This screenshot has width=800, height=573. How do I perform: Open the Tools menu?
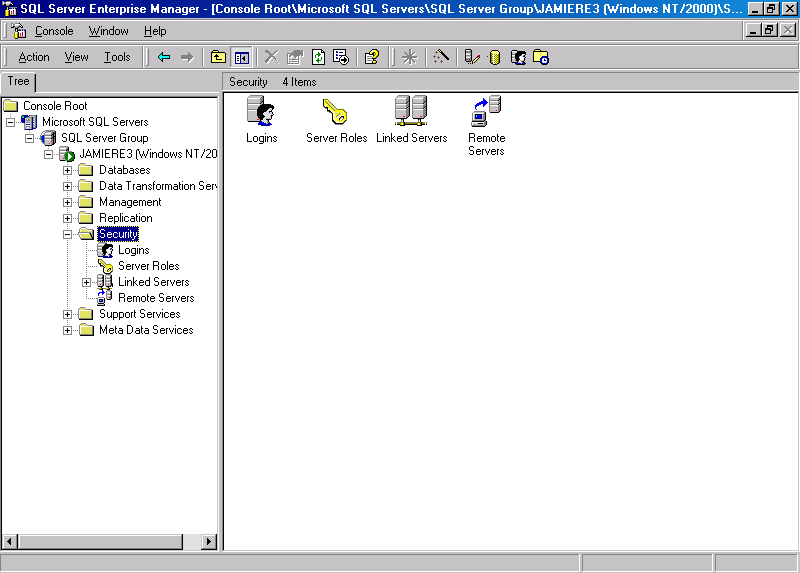tap(117, 57)
